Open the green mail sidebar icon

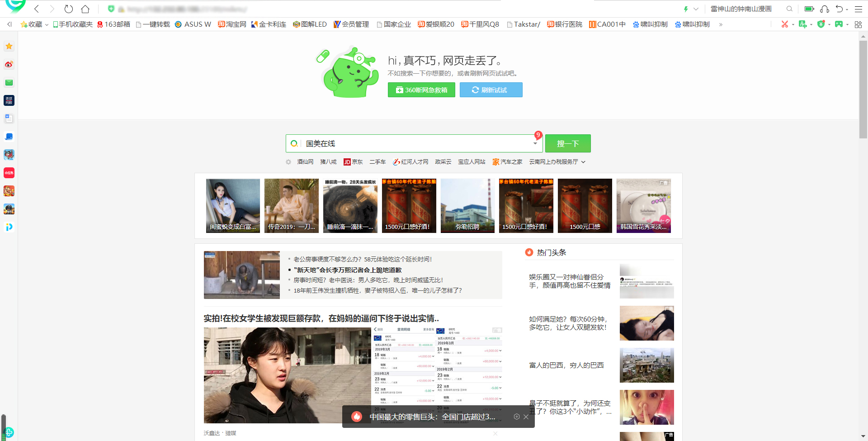tap(9, 82)
